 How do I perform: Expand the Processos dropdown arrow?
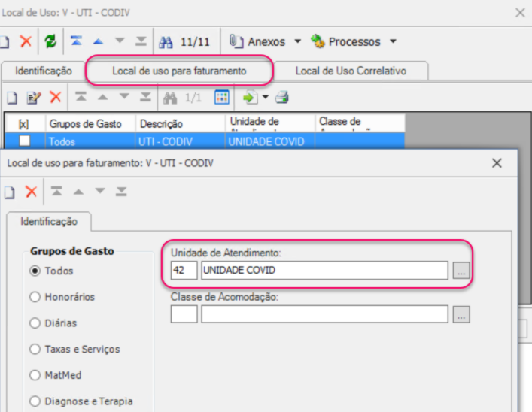[393, 41]
